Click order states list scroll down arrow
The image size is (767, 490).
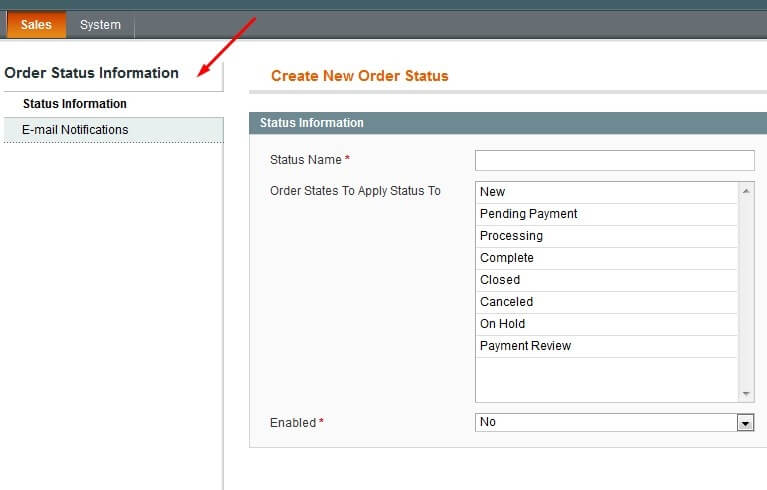coord(746,394)
